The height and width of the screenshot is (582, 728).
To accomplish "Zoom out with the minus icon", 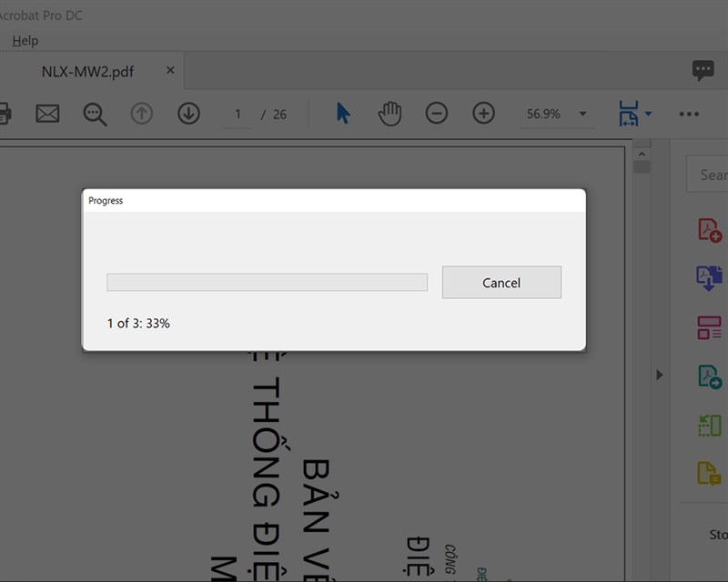I will coord(437,113).
